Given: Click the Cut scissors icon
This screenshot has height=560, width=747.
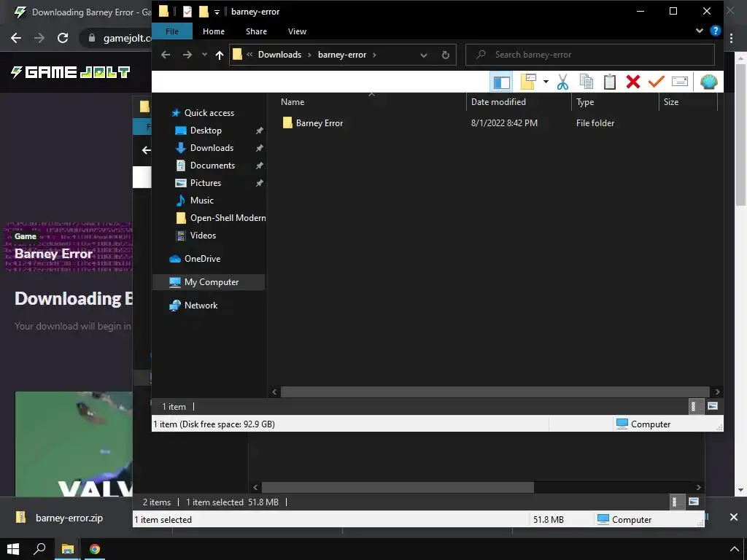Looking at the screenshot, I should pos(562,82).
